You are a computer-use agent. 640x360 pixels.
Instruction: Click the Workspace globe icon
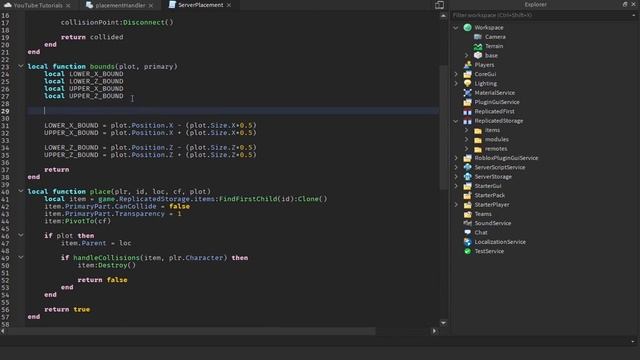click(x=467, y=27)
